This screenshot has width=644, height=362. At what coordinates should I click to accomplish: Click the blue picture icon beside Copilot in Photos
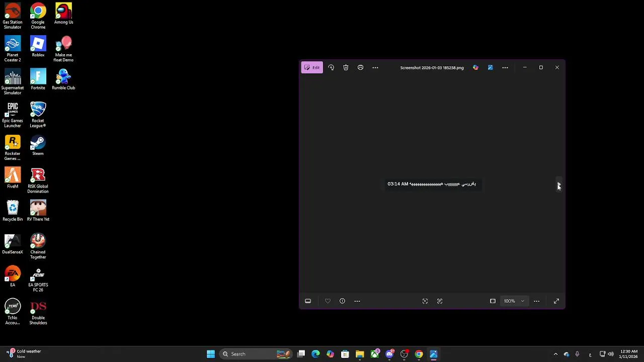[x=490, y=67]
